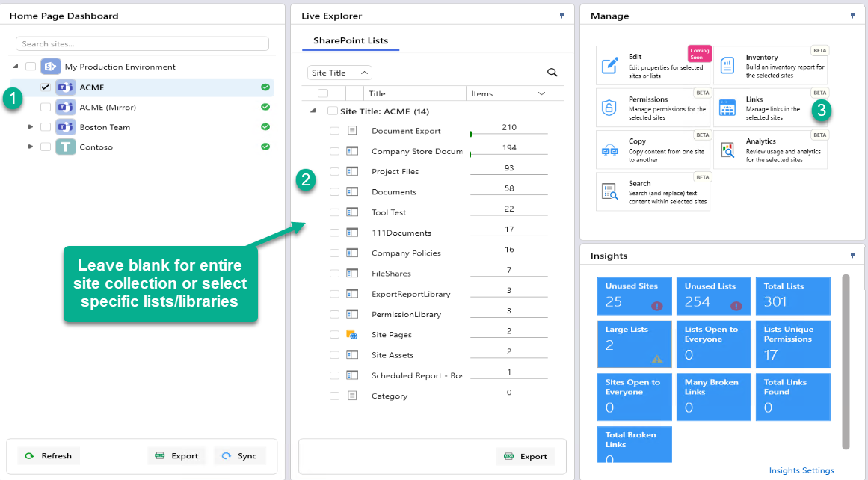The height and width of the screenshot is (480, 868).
Task: Click the ACME Teams site icon
Action: (65, 87)
